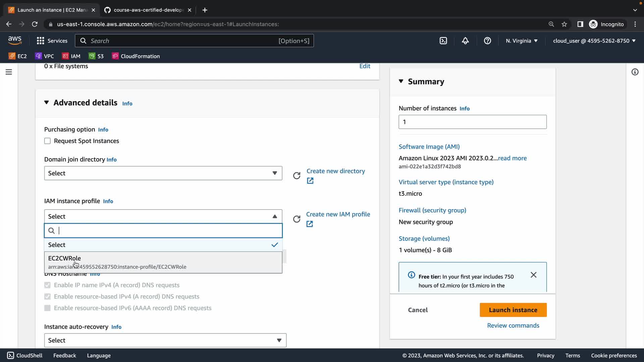Refresh the domain join directory list
Viewport: 644px width, 362px height.
pos(297,176)
